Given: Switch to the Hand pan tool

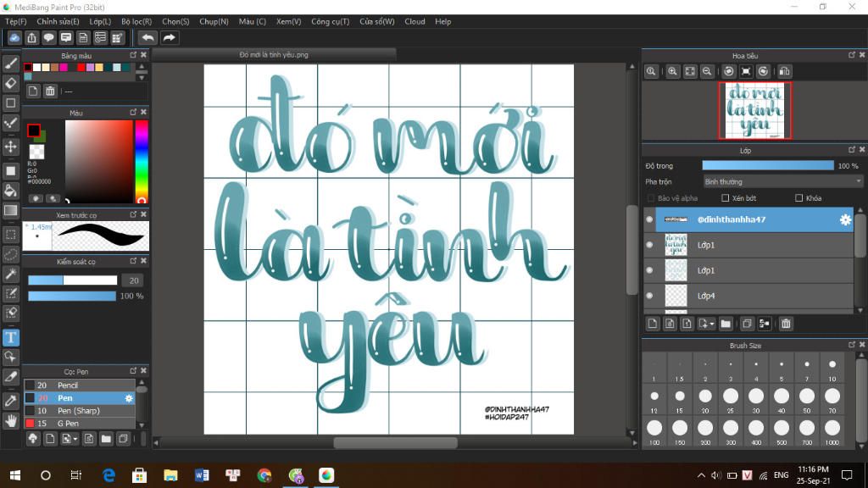Looking at the screenshot, I should (10, 421).
